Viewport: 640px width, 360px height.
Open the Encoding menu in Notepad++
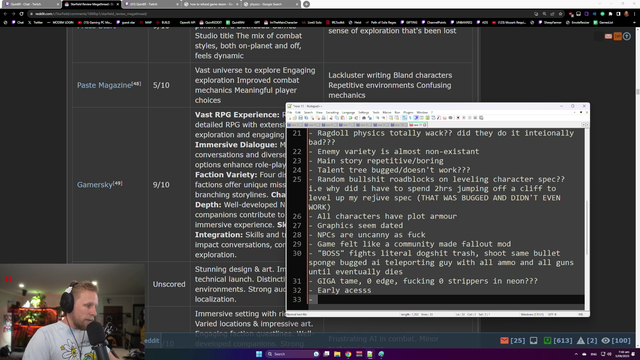coord(332,112)
